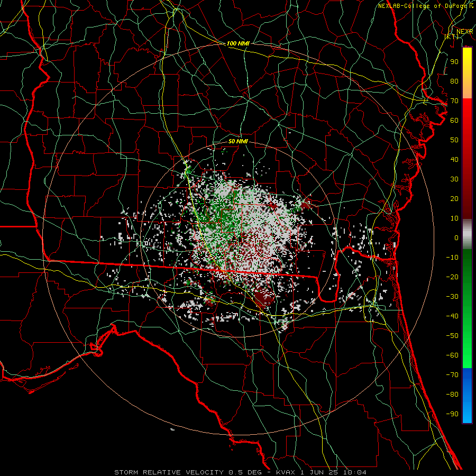
Task: Click the "100 NMI" range ring label
Action: pyautogui.click(x=238, y=44)
